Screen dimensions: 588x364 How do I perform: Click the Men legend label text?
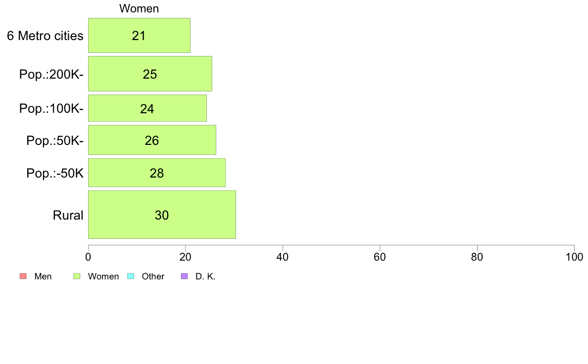(43, 276)
